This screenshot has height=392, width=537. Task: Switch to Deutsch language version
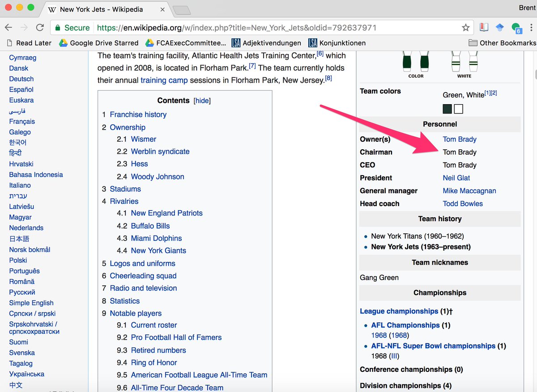[x=21, y=79]
